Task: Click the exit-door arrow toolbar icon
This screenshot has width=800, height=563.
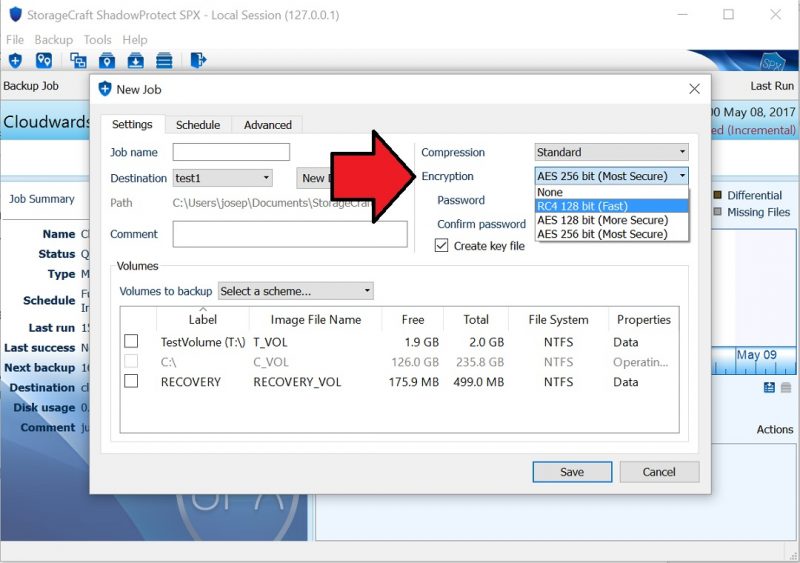Action: point(198,60)
